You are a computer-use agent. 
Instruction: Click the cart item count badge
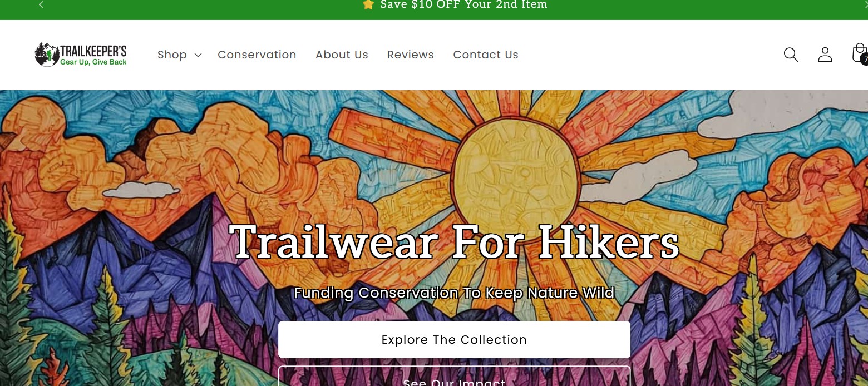pos(864,59)
